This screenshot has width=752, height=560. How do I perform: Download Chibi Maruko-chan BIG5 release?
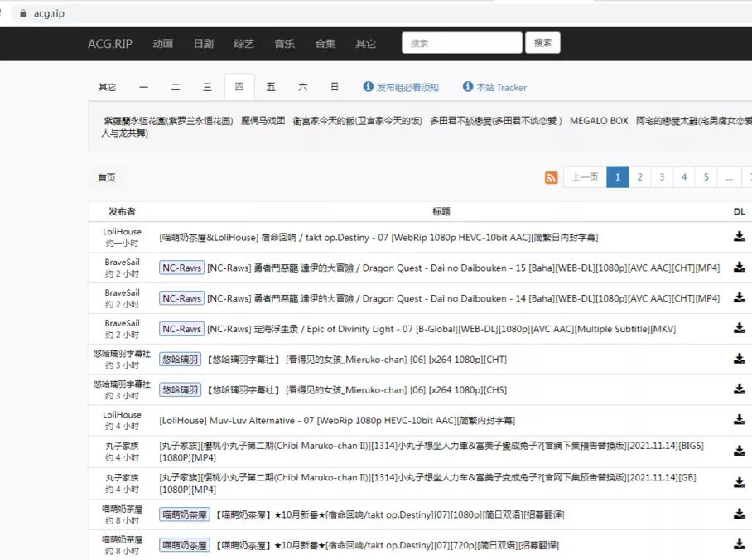click(x=738, y=451)
